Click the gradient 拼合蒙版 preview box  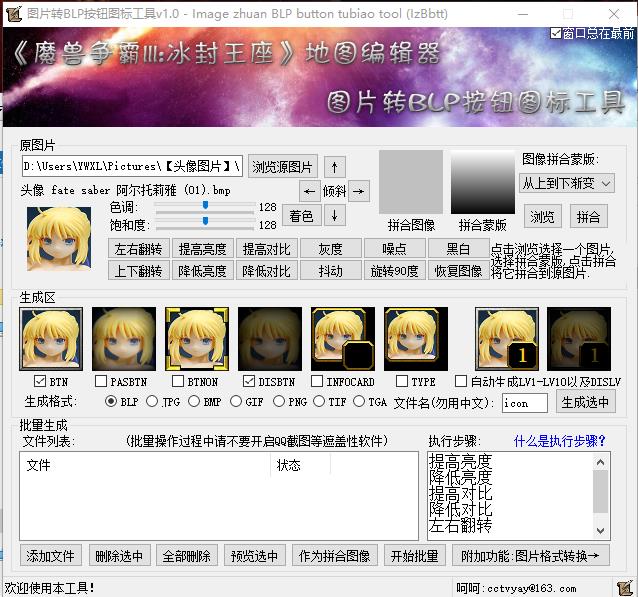coord(483,182)
